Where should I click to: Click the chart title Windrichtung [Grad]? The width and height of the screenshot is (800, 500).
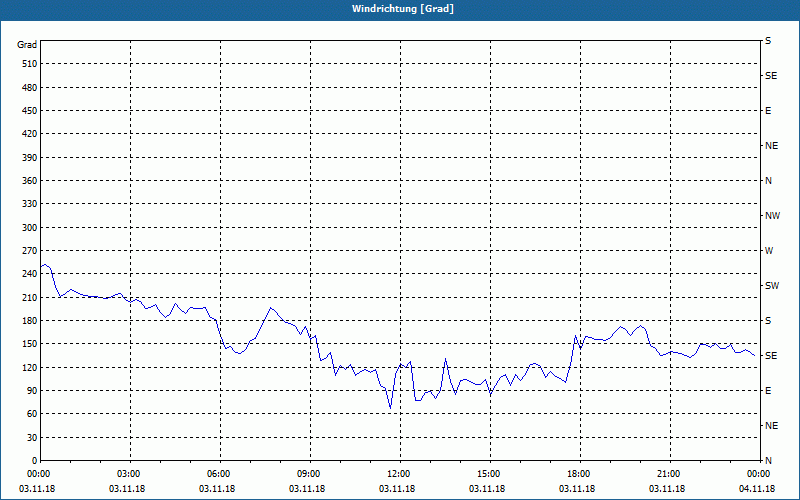[403, 9]
